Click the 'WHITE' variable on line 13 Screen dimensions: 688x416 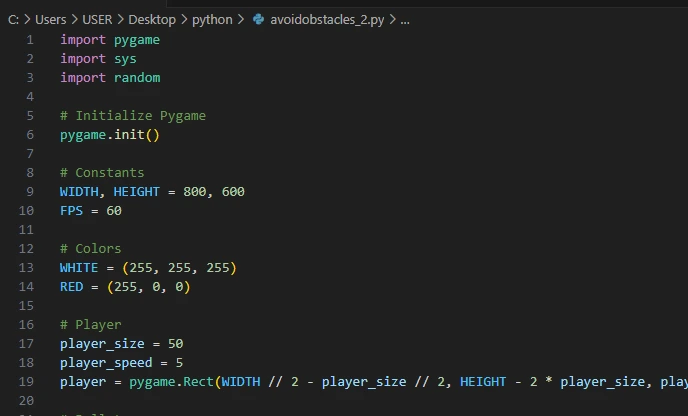point(79,268)
